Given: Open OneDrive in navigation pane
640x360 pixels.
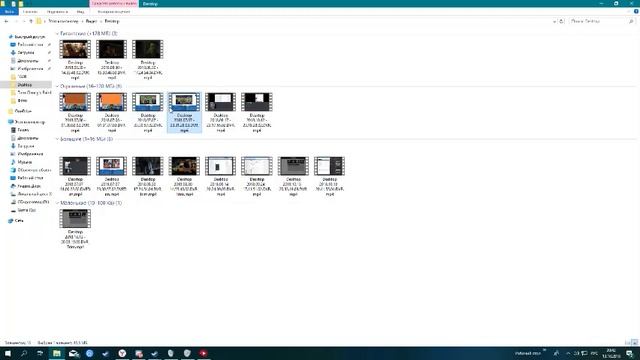Looking at the screenshot, I should pos(23,111).
